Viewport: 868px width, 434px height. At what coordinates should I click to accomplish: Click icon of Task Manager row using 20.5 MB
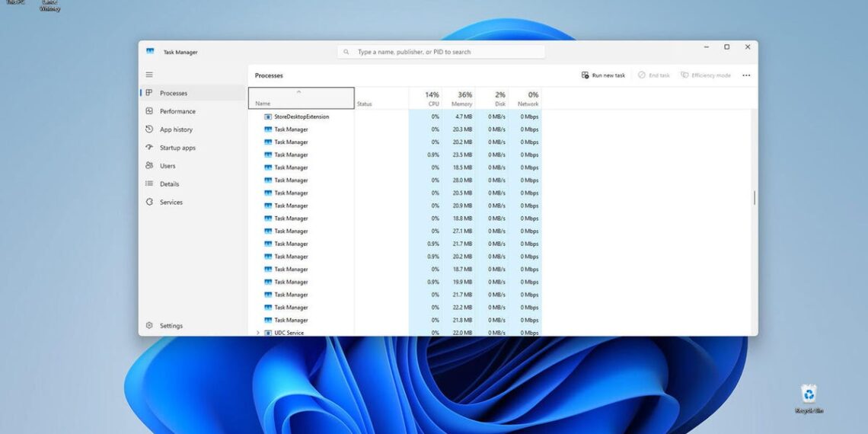point(268,193)
